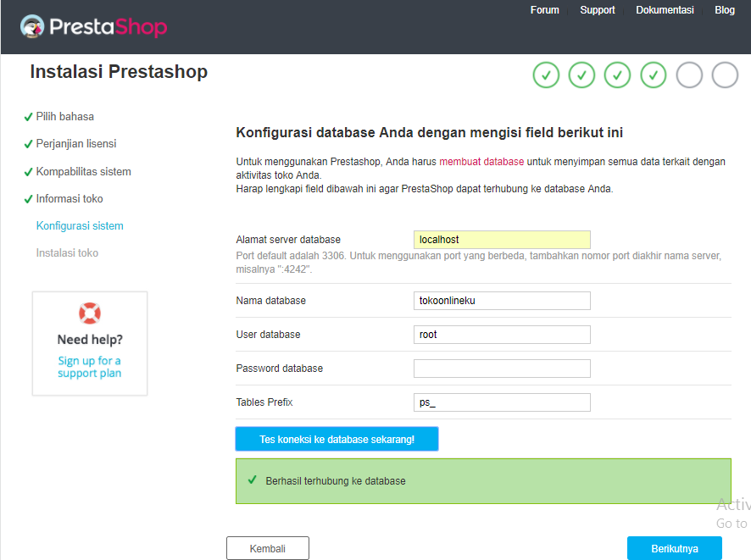
Task: Focus the Password database field
Action: pos(502,369)
